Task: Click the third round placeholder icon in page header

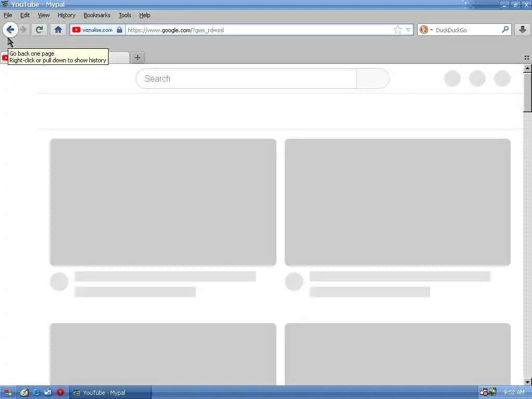Action: point(502,78)
